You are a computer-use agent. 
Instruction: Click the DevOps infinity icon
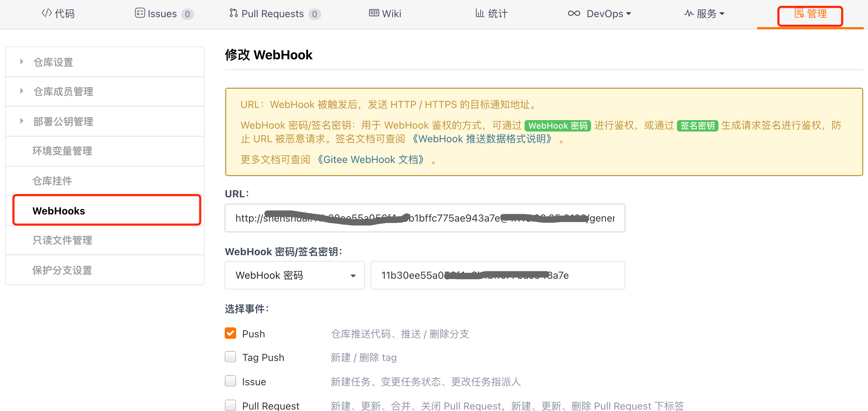point(574,14)
